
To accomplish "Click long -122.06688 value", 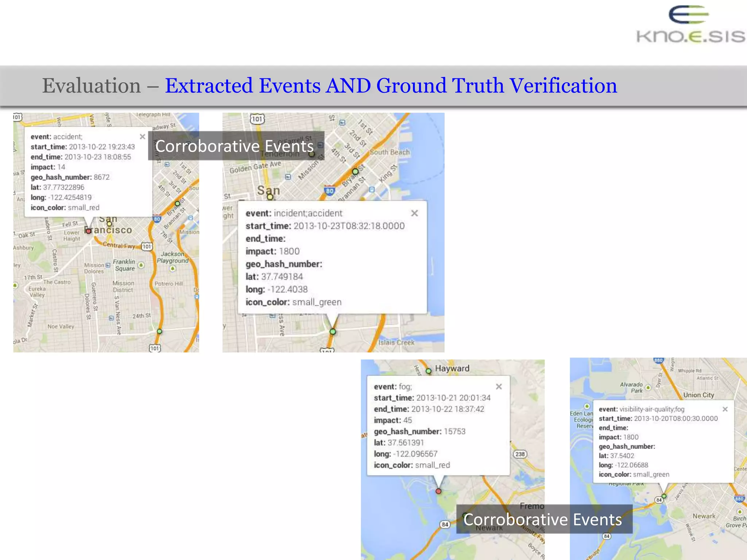I will [x=631, y=465].
